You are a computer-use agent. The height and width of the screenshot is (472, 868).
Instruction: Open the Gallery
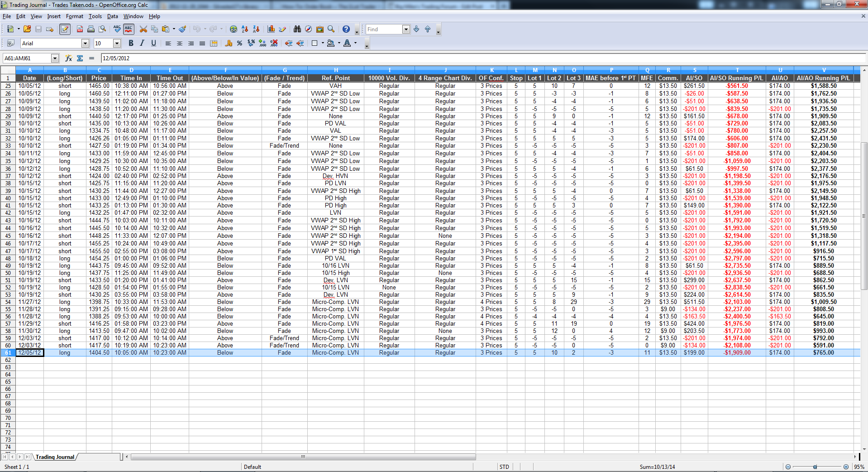click(320, 29)
